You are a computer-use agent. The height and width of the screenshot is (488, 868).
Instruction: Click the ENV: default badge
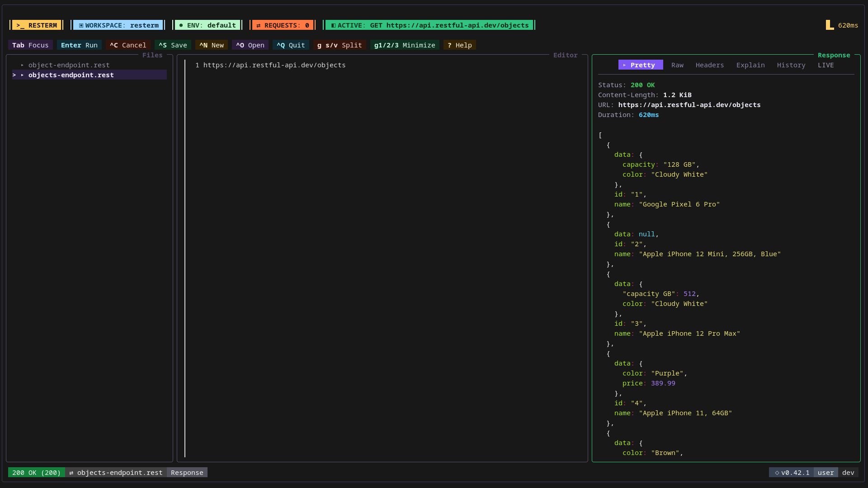(x=208, y=25)
